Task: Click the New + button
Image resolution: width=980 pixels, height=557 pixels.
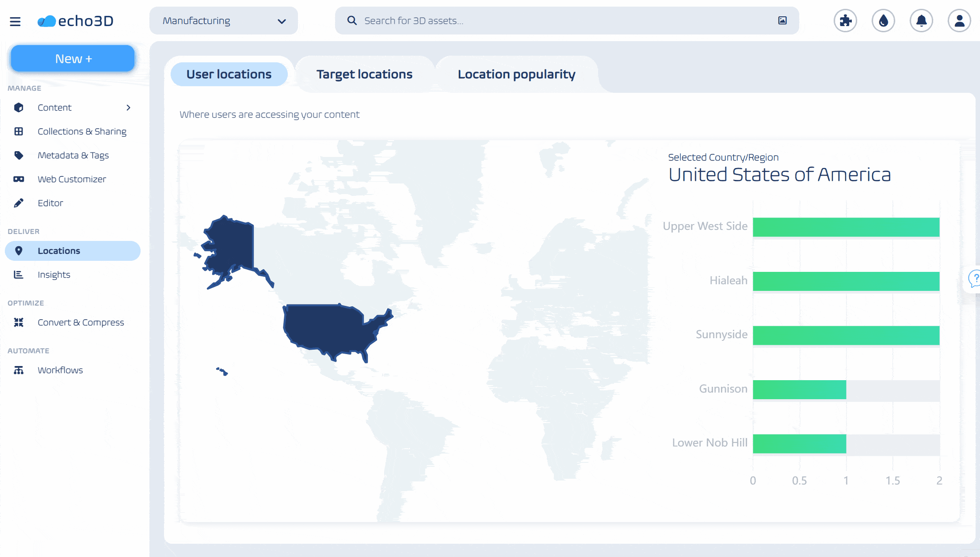Action: [x=73, y=58]
